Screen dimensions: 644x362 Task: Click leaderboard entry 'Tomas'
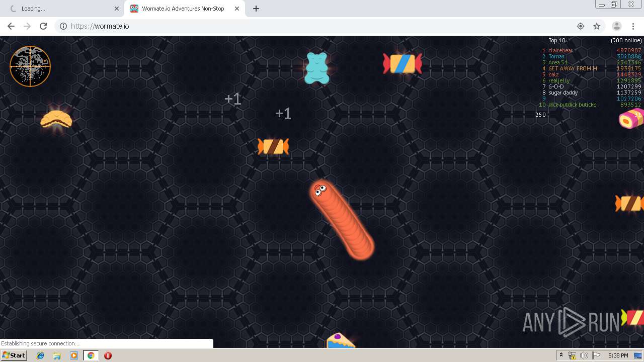556,56
